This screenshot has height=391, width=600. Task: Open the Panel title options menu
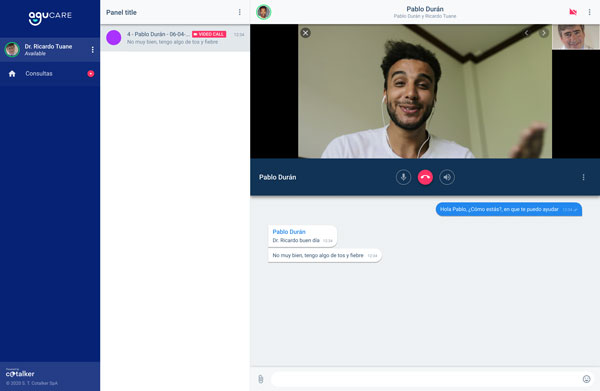(240, 12)
